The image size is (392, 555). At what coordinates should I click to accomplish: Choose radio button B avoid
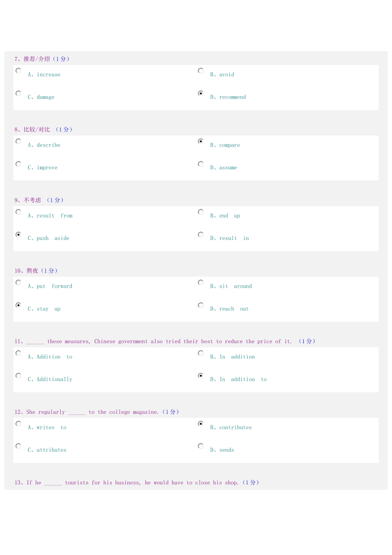201,71
